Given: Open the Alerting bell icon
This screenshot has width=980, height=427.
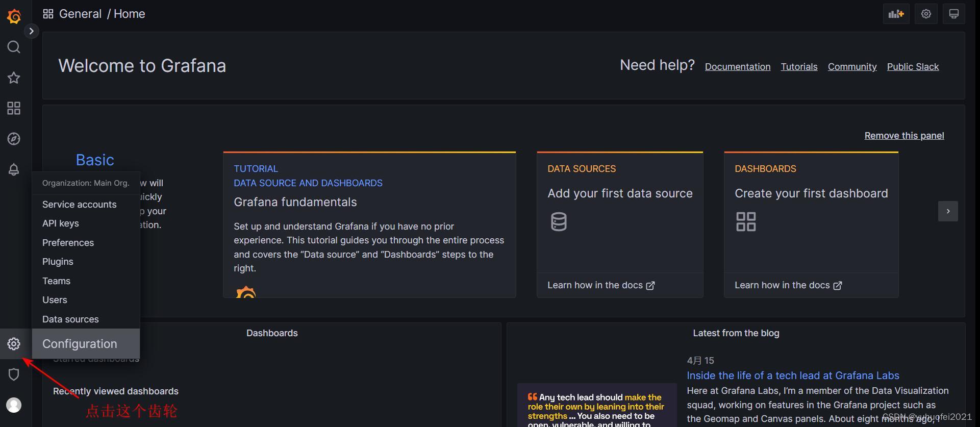Looking at the screenshot, I should click(x=14, y=169).
